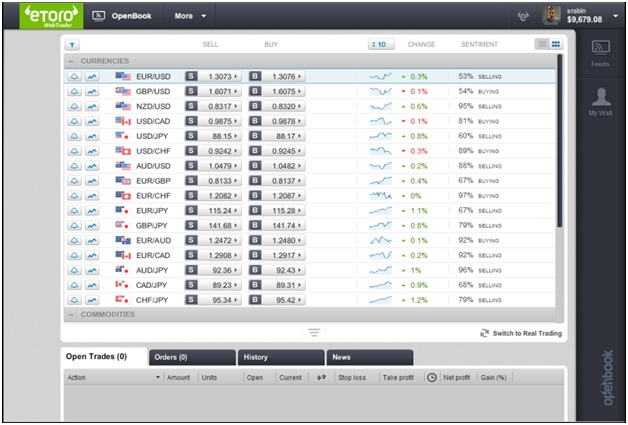Click the instrument list vertical scrollbar
This screenshot has height=425, width=628.
(x=560, y=142)
